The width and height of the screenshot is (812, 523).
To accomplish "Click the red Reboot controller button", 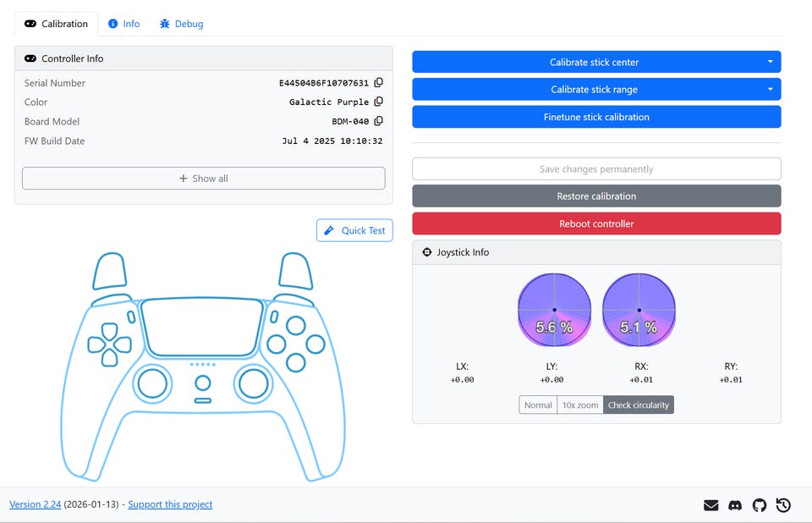I will pos(596,223).
